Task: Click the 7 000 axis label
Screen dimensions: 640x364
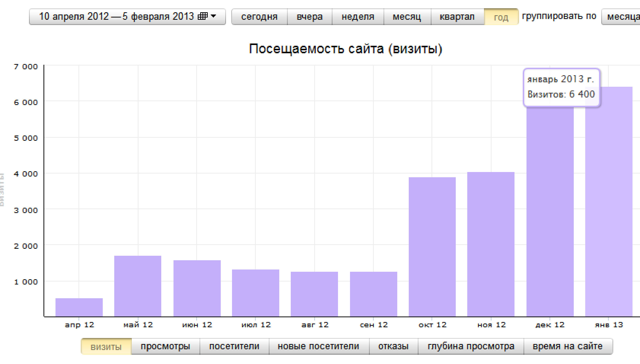Action: point(26,67)
